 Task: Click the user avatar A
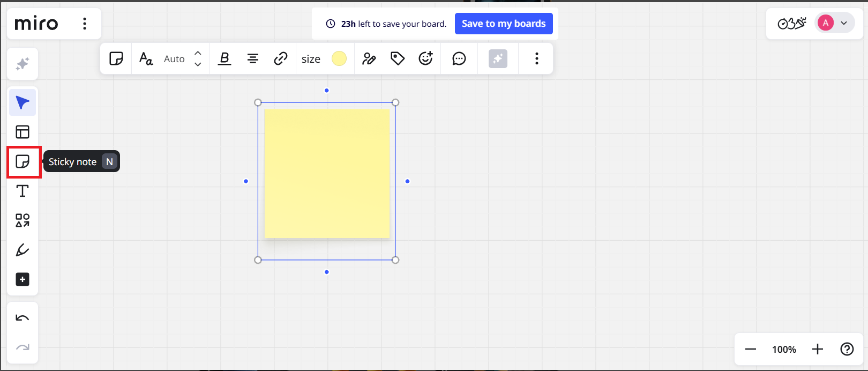coord(826,23)
